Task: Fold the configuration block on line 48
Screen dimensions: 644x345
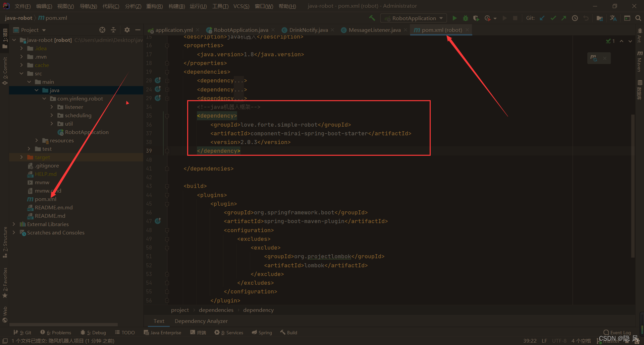Action: coord(167,230)
